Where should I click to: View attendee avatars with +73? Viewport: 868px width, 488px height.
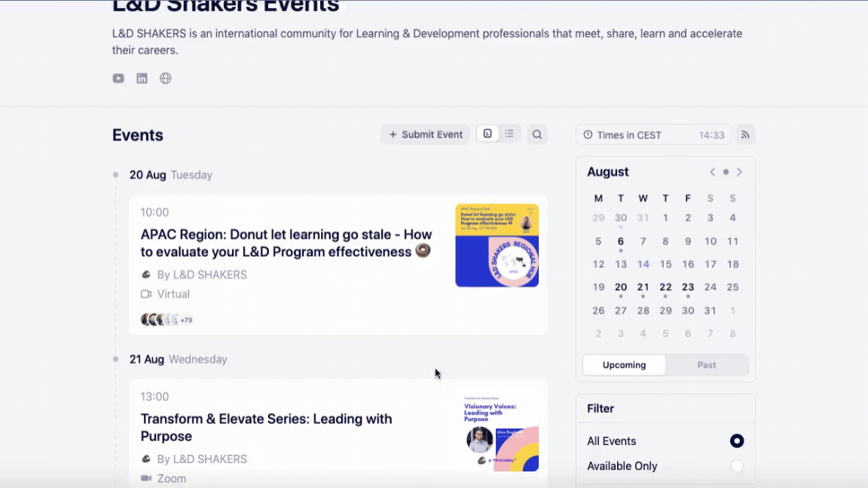(x=167, y=320)
